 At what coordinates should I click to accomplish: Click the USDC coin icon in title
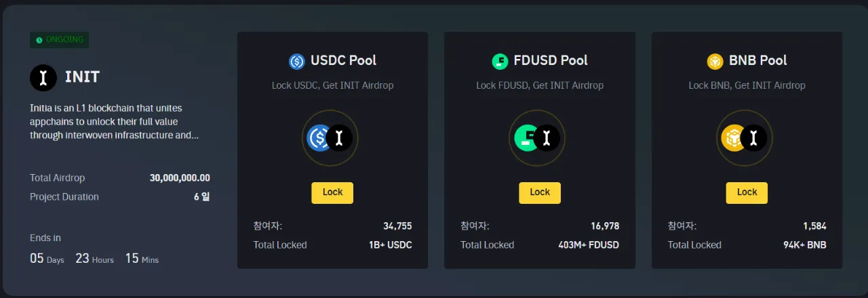point(296,61)
